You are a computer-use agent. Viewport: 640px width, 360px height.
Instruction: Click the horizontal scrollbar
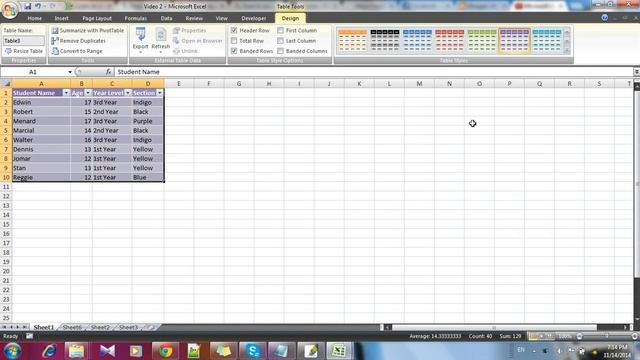tap(494, 327)
